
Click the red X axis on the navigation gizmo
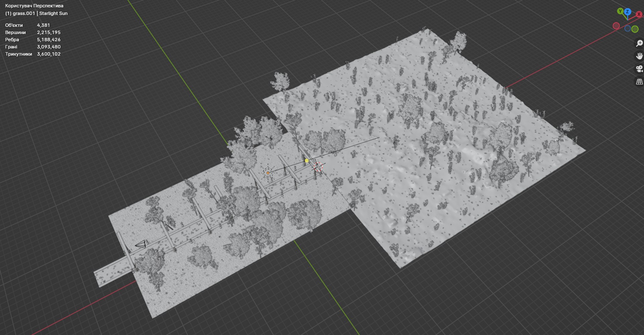[x=639, y=14]
